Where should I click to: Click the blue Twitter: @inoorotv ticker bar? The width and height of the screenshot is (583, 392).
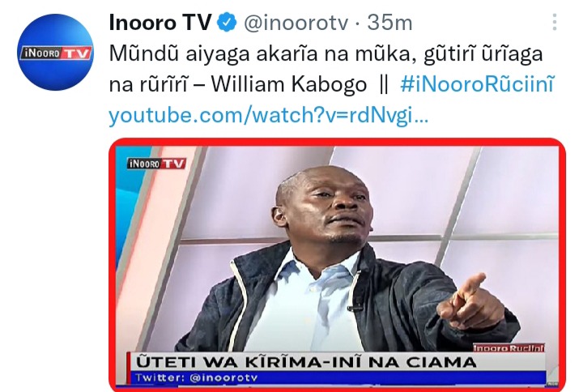(x=338, y=377)
